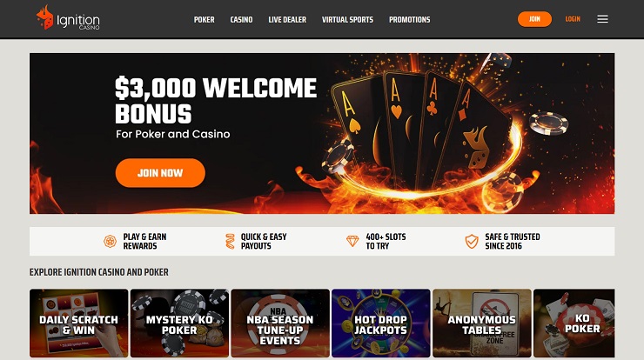Viewport: 644px width, 360px height.
Task: Select the NBA Season Tune-Up Events tile
Action: point(280,323)
